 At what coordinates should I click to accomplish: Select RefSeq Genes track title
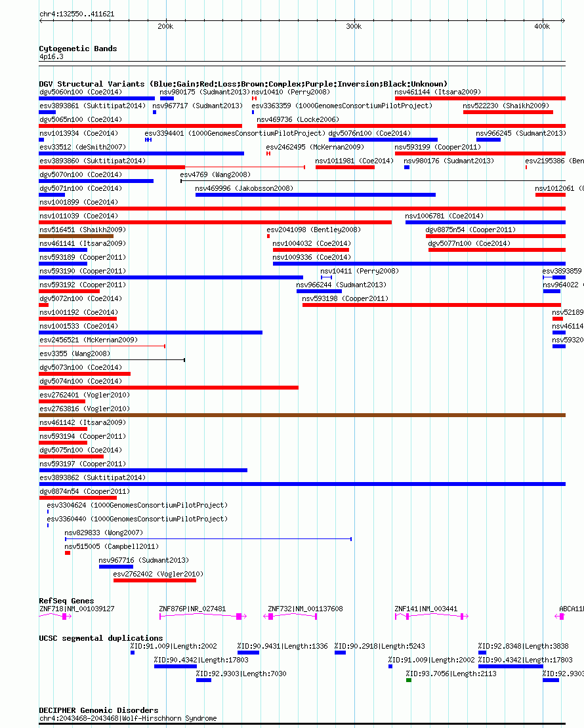(66, 601)
